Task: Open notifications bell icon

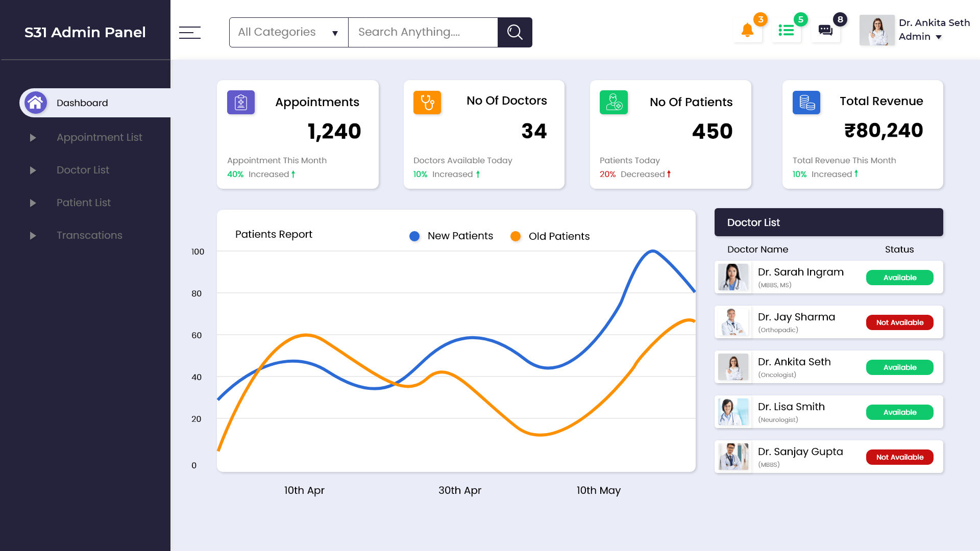Action: coord(748,31)
